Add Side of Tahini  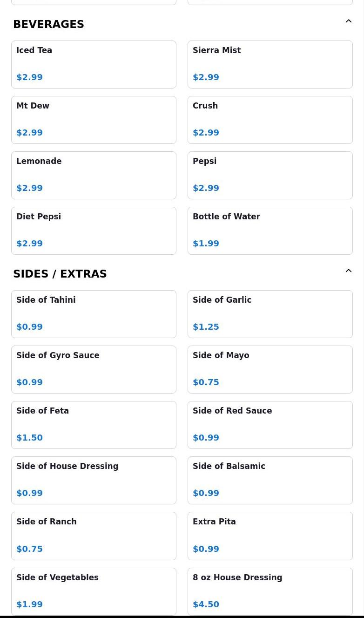click(x=94, y=314)
